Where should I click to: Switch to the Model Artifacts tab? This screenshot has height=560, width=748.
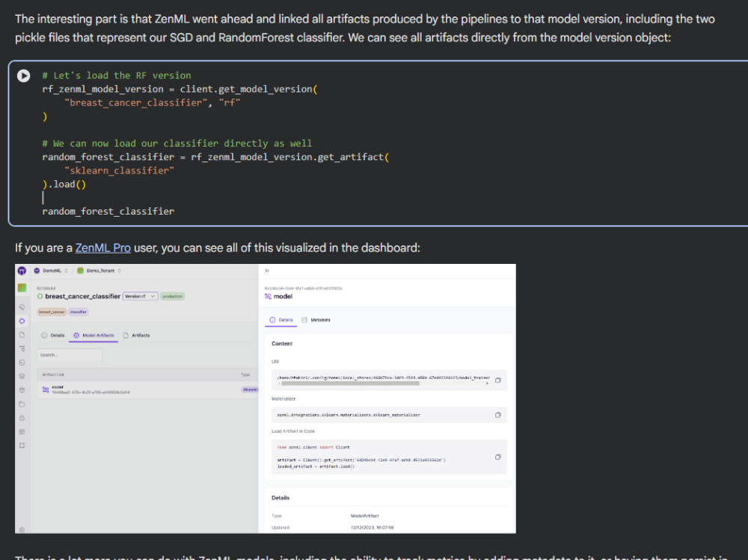point(94,336)
